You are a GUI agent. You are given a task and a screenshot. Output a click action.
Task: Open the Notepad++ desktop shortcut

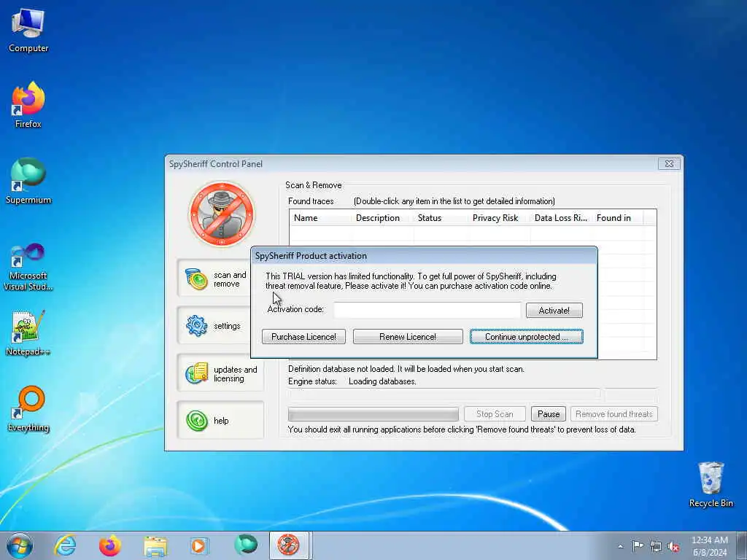pos(28,332)
